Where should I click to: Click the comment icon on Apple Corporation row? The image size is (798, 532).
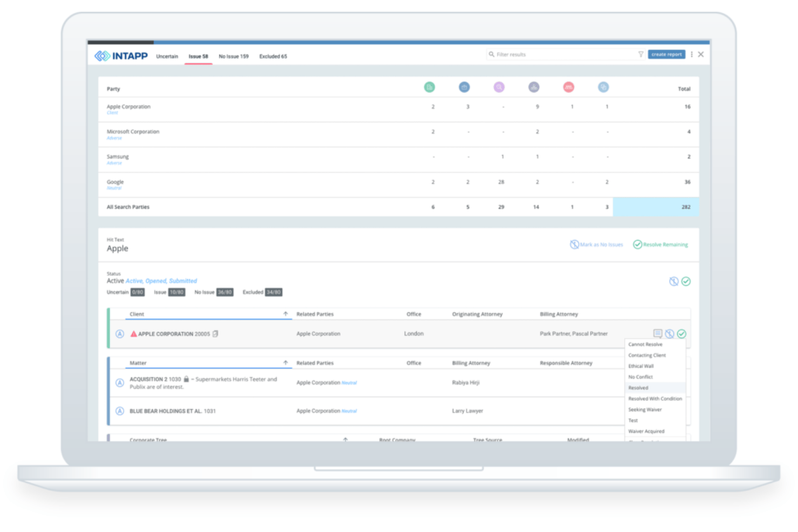point(658,334)
